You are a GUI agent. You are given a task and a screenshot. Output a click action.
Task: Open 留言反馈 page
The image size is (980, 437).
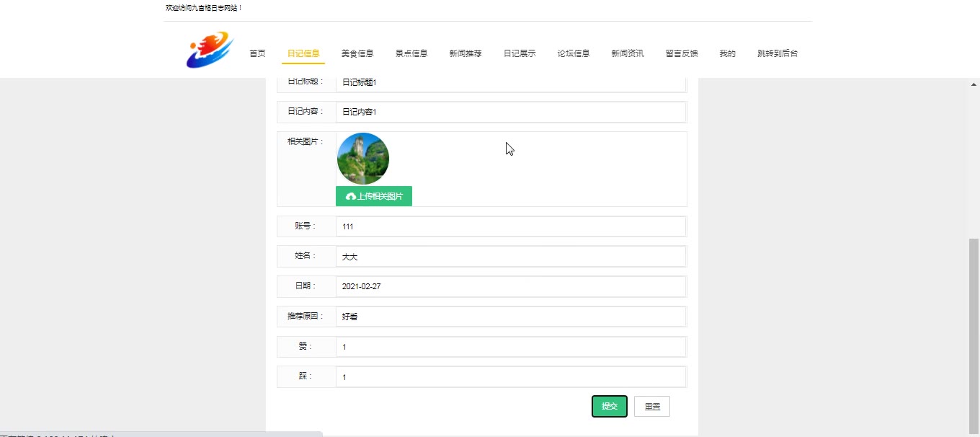point(682,53)
